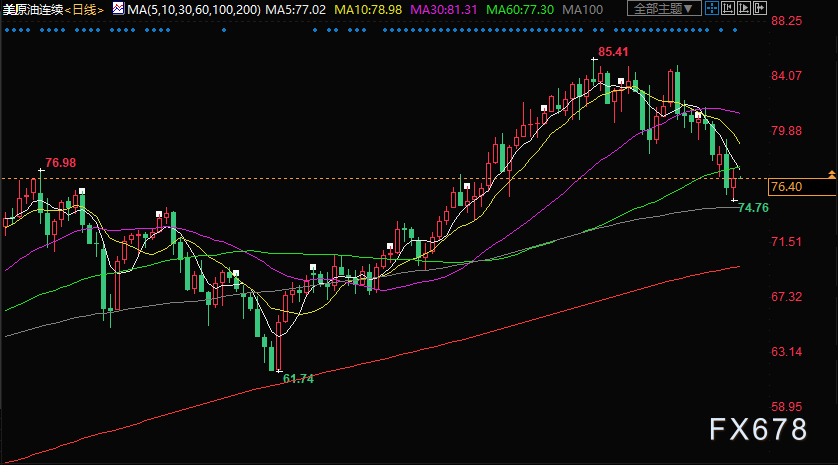The width and height of the screenshot is (838, 465).
Task: Select the MA60:77.30 value
Action: [520, 10]
